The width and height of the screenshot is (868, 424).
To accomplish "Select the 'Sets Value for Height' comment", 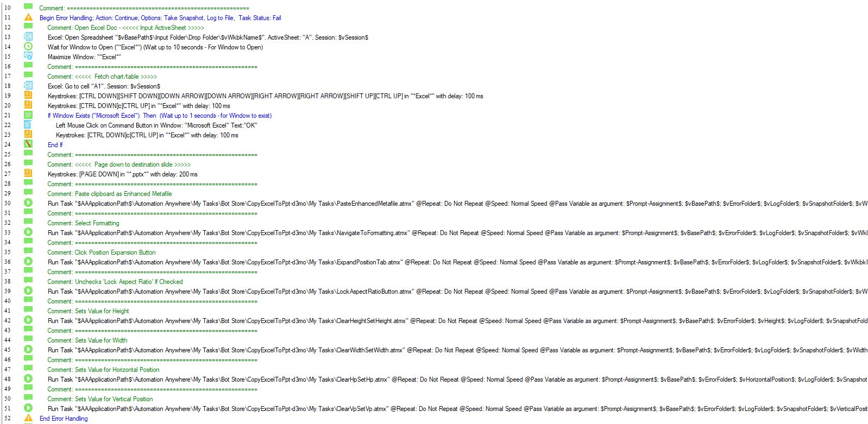I will [88, 311].
